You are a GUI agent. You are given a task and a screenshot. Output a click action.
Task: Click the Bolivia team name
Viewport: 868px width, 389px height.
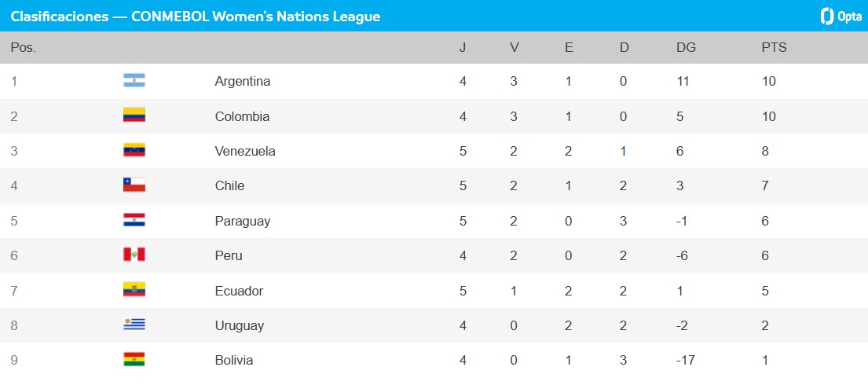(234, 360)
